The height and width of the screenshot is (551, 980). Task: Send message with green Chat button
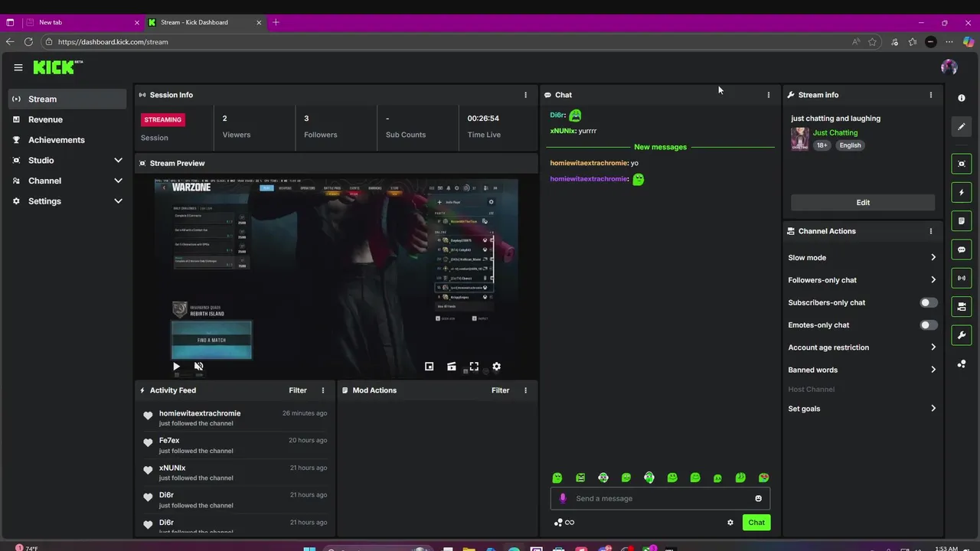tap(756, 523)
